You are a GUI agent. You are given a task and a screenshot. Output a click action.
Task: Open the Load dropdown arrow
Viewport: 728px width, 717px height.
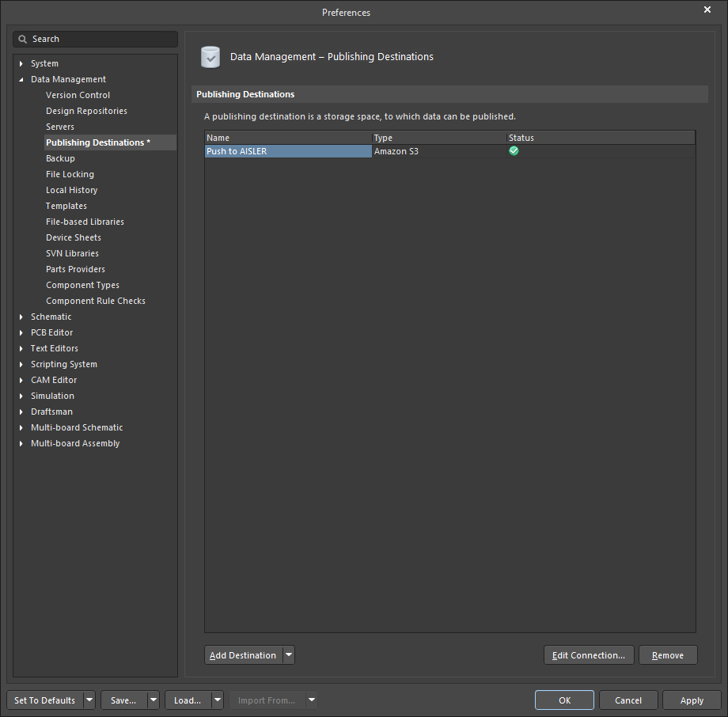(x=218, y=700)
